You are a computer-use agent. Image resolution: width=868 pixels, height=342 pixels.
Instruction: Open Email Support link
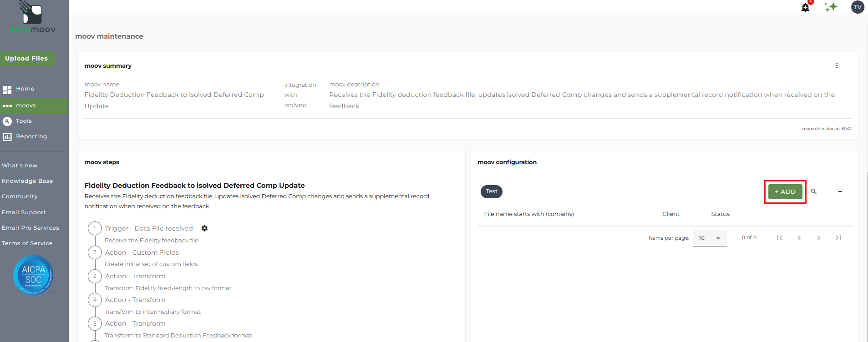pos(24,212)
